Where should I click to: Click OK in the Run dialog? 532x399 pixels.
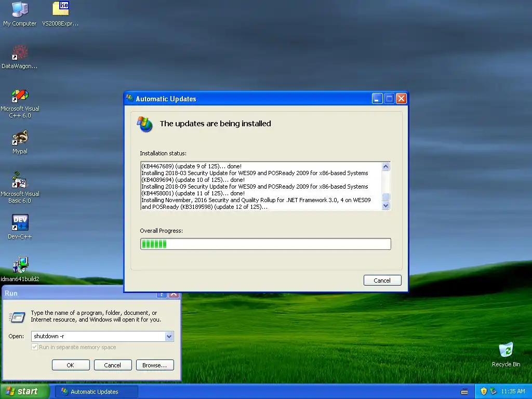71,365
